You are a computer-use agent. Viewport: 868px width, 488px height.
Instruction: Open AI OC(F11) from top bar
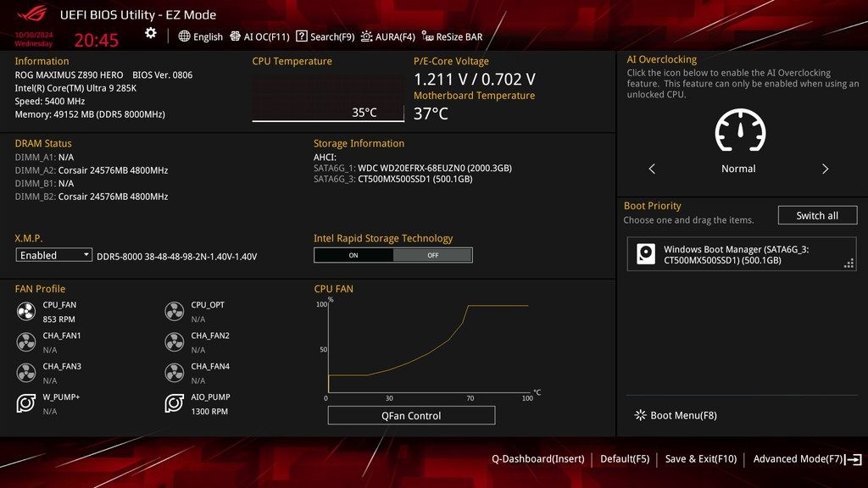[259, 36]
